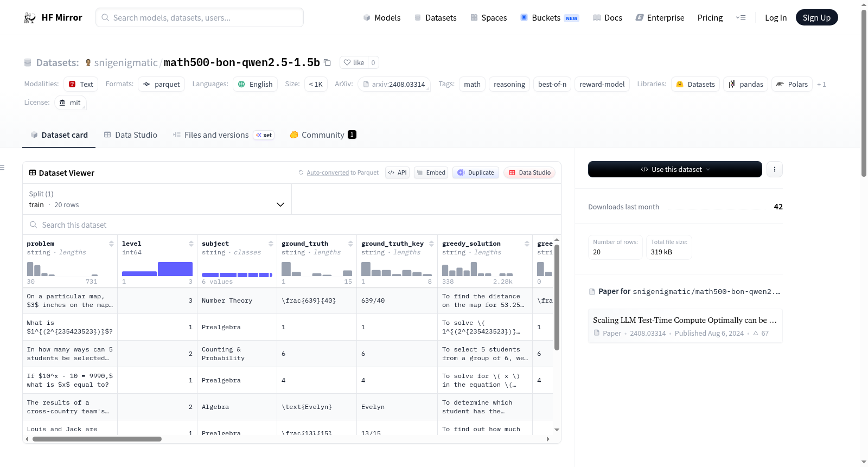This screenshot has width=868, height=467.
Task: Click the table's vertical scrollbar thumb
Action: click(x=557, y=297)
